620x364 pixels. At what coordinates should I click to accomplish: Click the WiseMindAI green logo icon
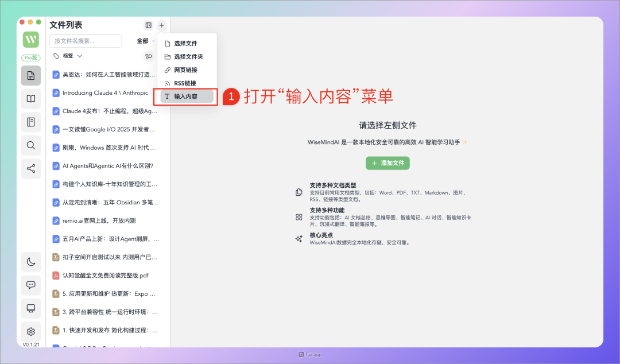[31, 40]
